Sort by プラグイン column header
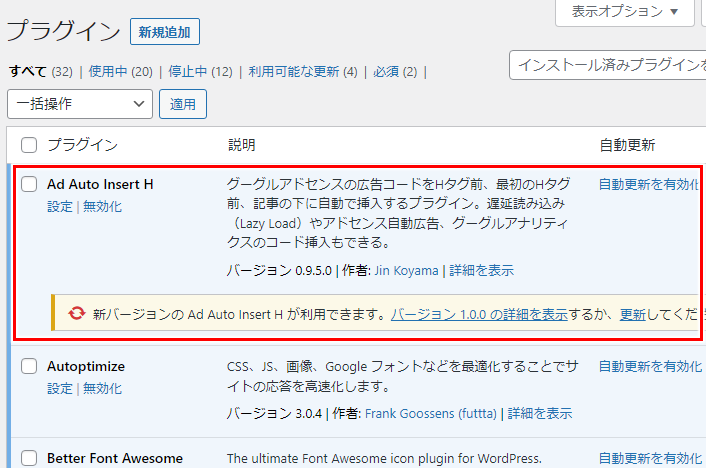The image size is (706, 468). (x=83, y=145)
